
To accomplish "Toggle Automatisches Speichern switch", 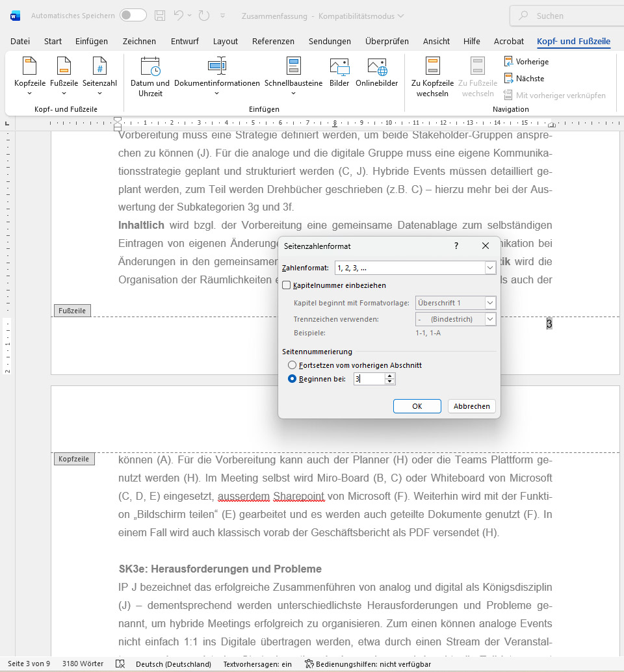I will (133, 16).
